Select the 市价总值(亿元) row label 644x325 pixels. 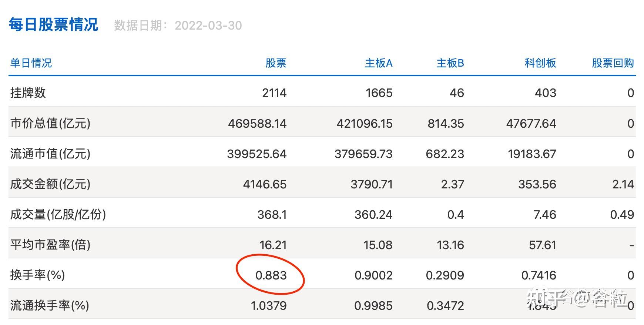[50, 123]
